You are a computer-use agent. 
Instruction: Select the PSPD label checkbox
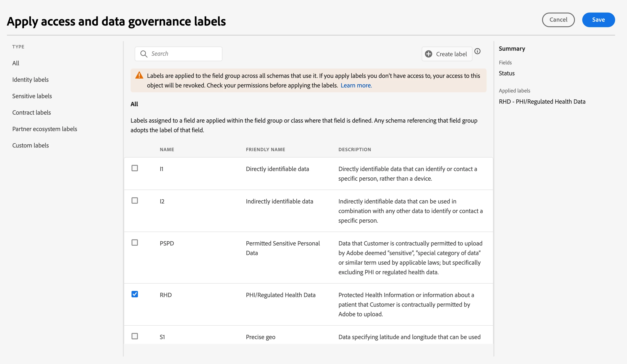pos(135,243)
